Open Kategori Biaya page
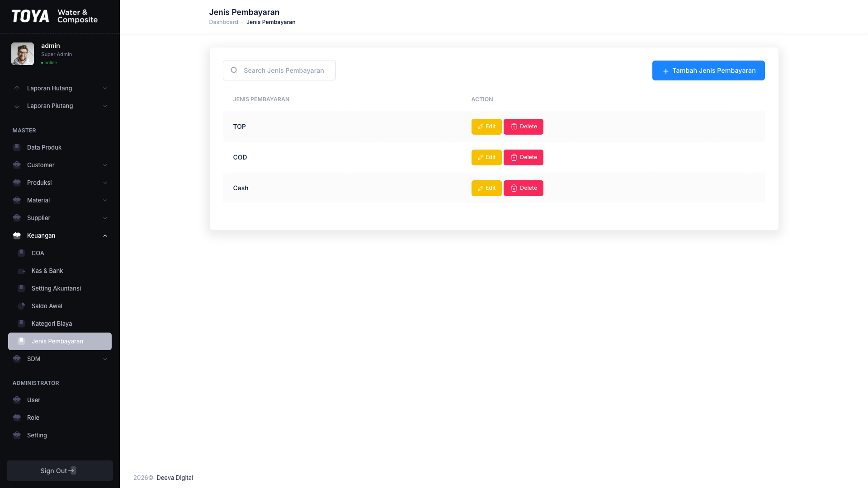This screenshot has height=488, width=868. 60,324
